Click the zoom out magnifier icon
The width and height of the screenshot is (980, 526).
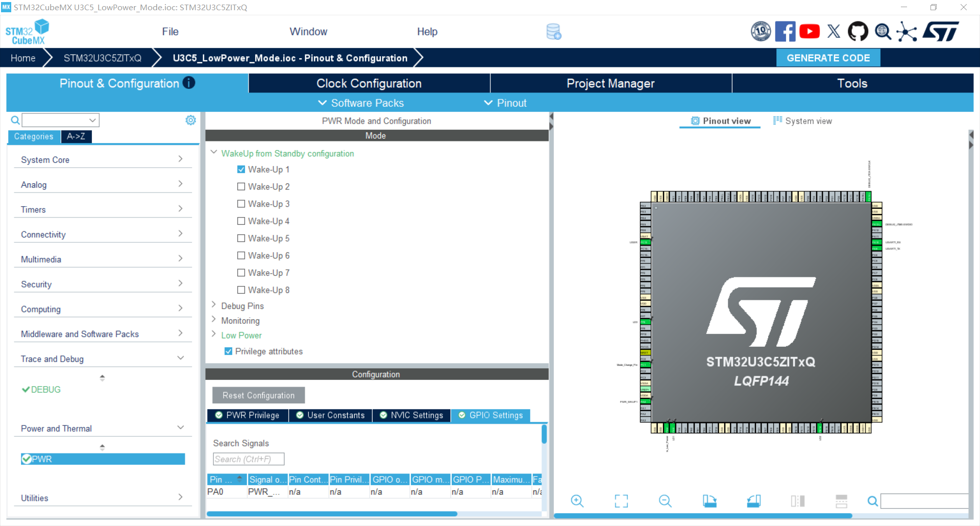coord(665,501)
